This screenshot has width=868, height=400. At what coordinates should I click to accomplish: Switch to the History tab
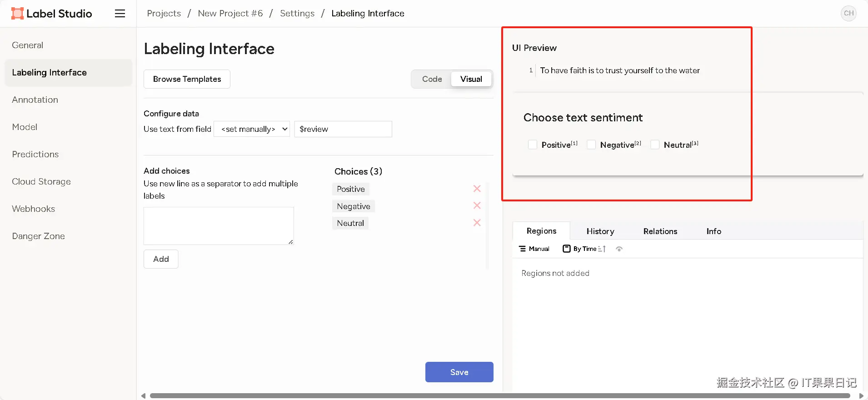tap(600, 231)
